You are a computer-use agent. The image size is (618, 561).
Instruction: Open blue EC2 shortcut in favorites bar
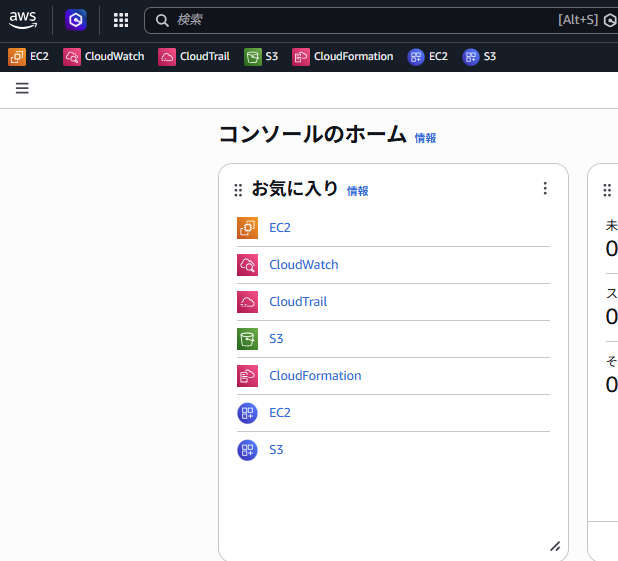coord(428,57)
